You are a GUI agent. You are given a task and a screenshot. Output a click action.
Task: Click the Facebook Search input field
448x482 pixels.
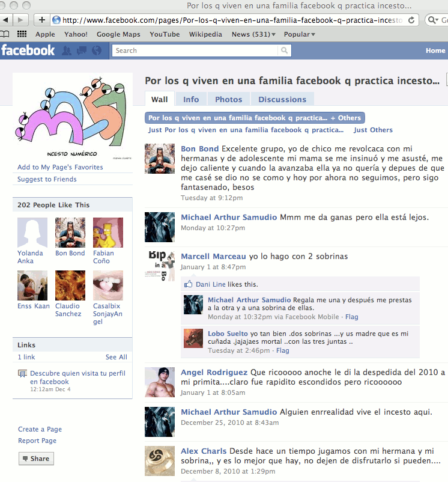pos(195,50)
